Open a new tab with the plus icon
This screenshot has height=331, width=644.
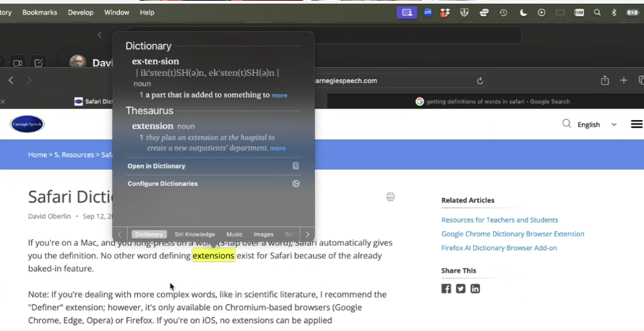(624, 80)
